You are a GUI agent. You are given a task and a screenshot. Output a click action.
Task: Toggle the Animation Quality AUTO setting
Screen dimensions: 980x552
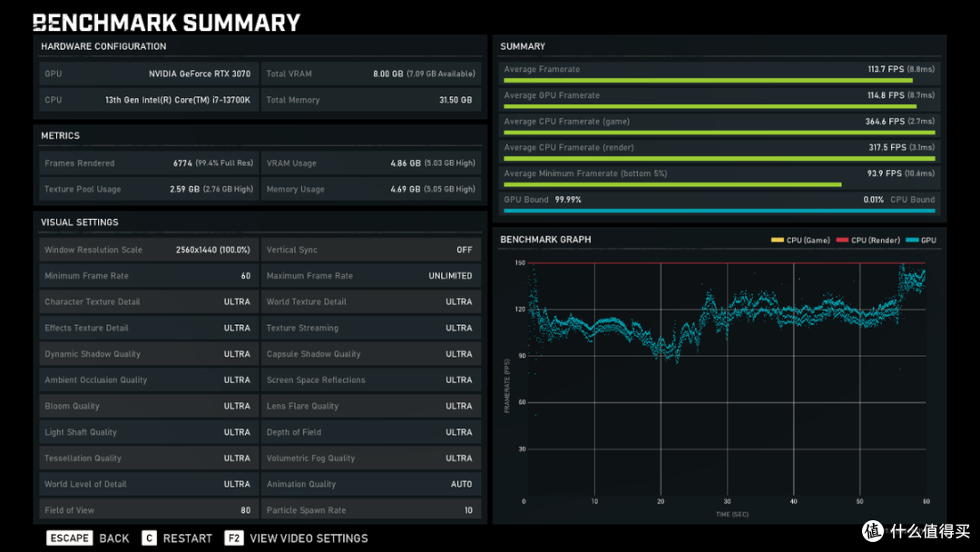tap(370, 484)
